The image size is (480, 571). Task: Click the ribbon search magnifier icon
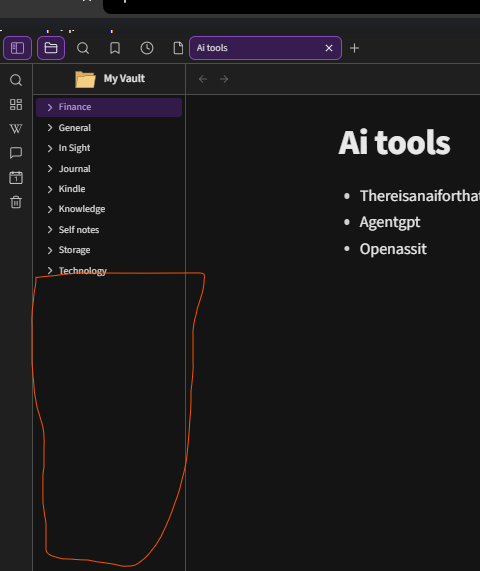(x=16, y=80)
